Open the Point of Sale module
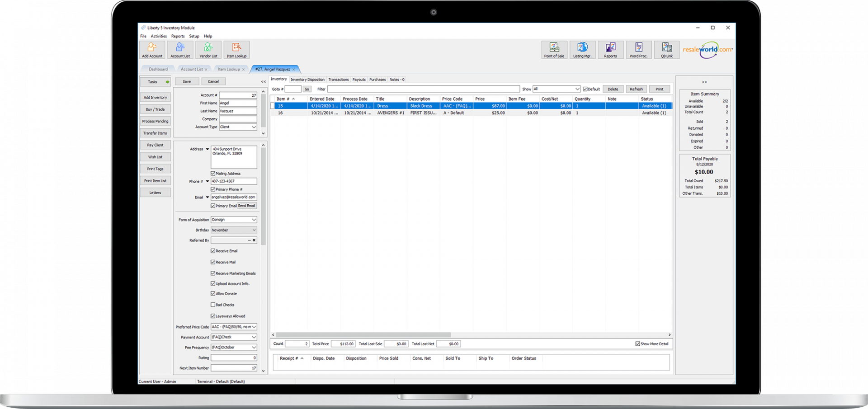 pyautogui.click(x=554, y=50)
